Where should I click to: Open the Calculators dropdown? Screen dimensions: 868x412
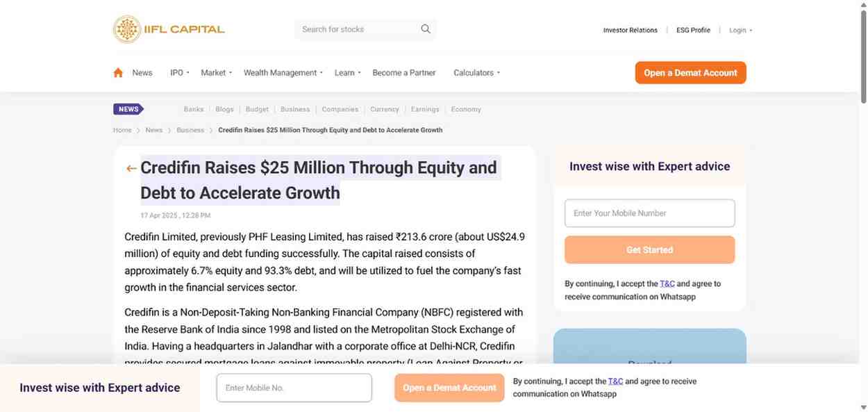pyautogui.click(x=474, y=72)
